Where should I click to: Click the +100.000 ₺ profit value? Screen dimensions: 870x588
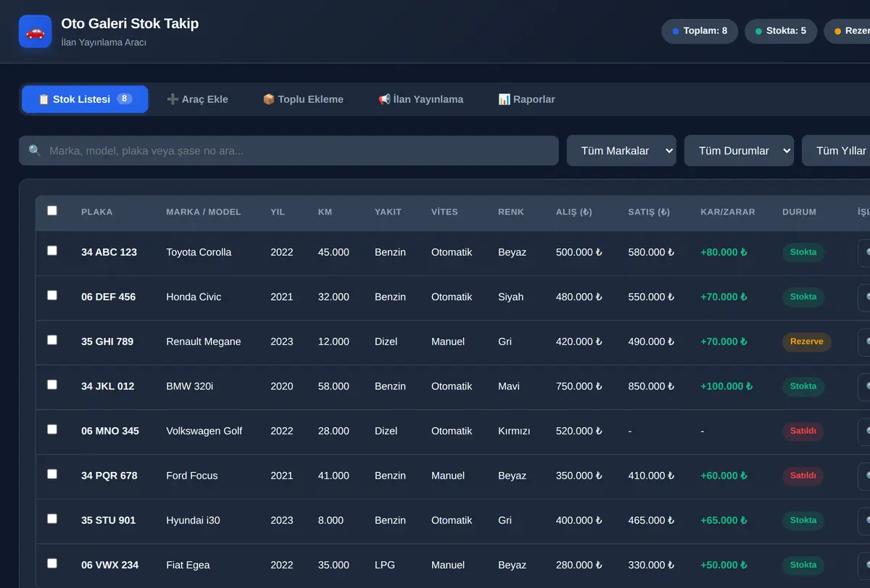tap(726, 386)
